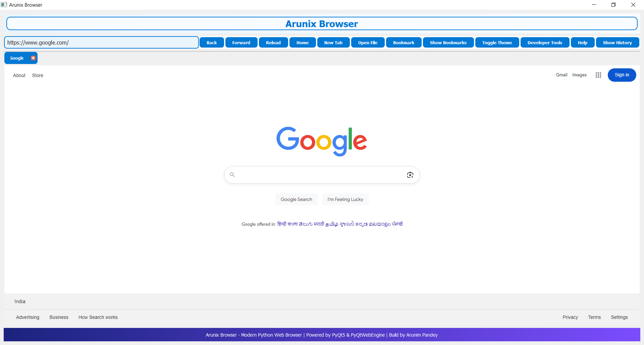The image size is (644, 345).
Task: Close the Google tab
Action: pos(33,58)
